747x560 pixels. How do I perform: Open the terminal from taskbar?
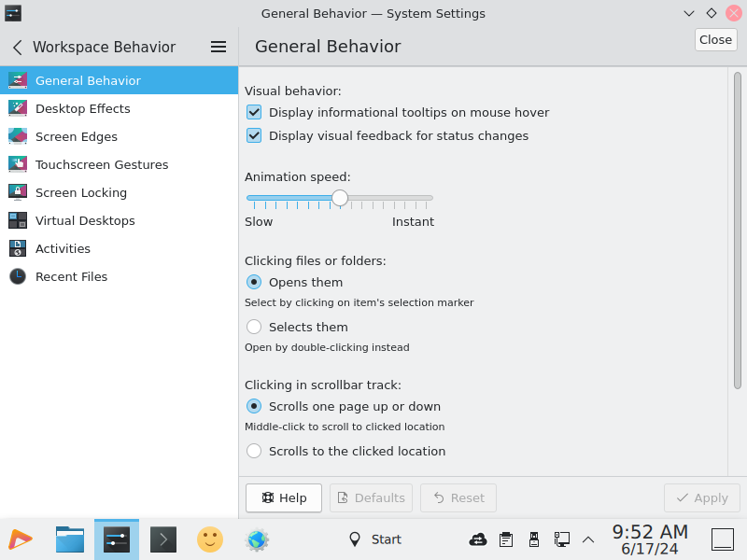tap(163, 539)
